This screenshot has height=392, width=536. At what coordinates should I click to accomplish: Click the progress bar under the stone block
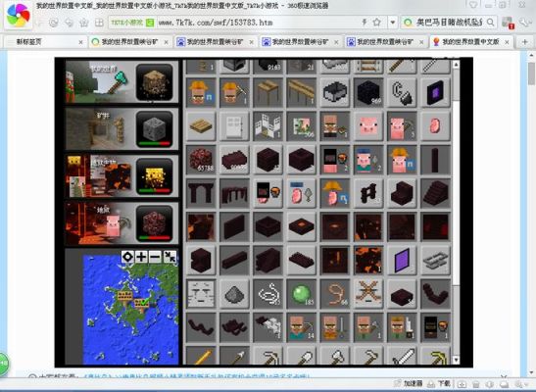(x=154, y=143)
